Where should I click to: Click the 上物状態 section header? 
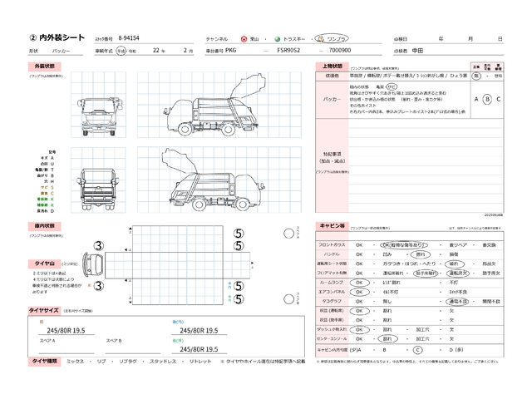332,65
